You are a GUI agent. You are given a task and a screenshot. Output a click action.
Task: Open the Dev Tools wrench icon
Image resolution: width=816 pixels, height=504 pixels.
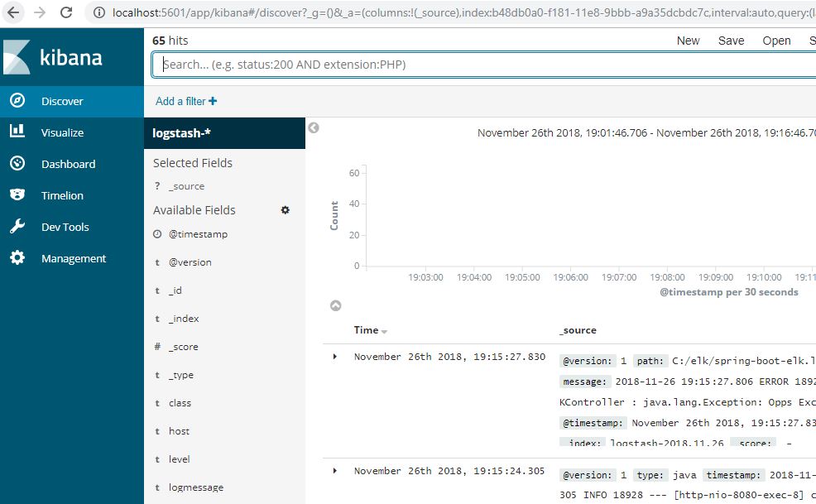coord(17,227)
